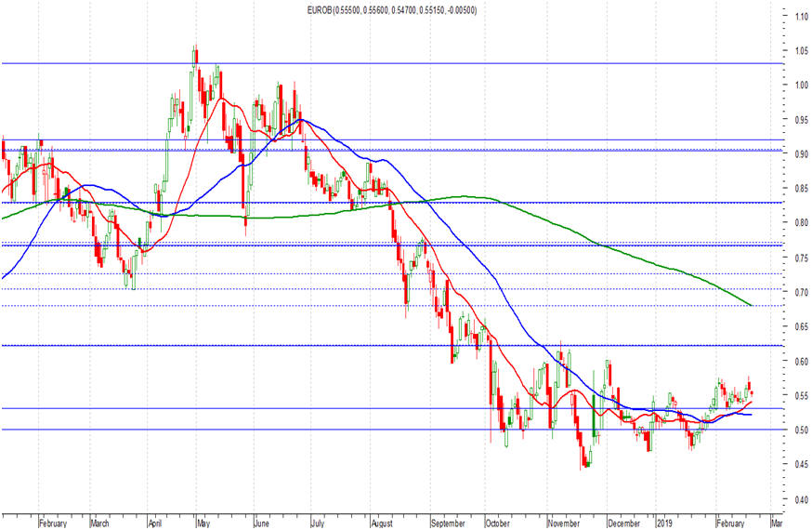Click the June month label
Image resolution: width=812 pixels, height=530 pixels.
(x=261, y=523)
